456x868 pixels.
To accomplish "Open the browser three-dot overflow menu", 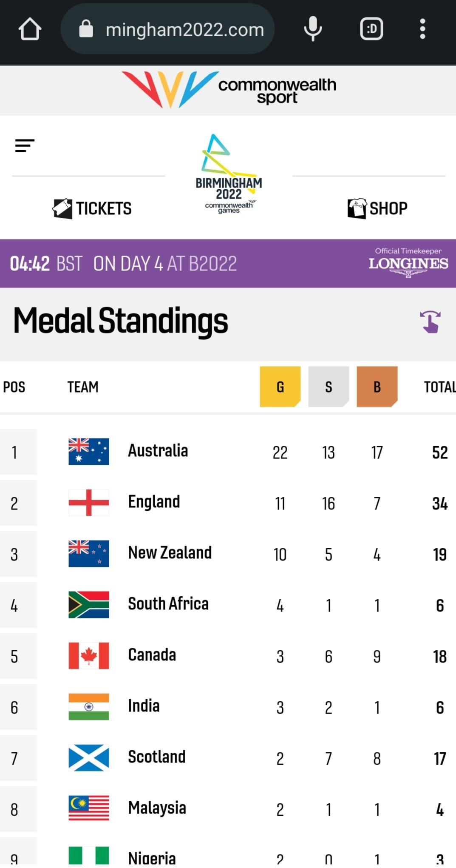I will (x=422, y=29).
